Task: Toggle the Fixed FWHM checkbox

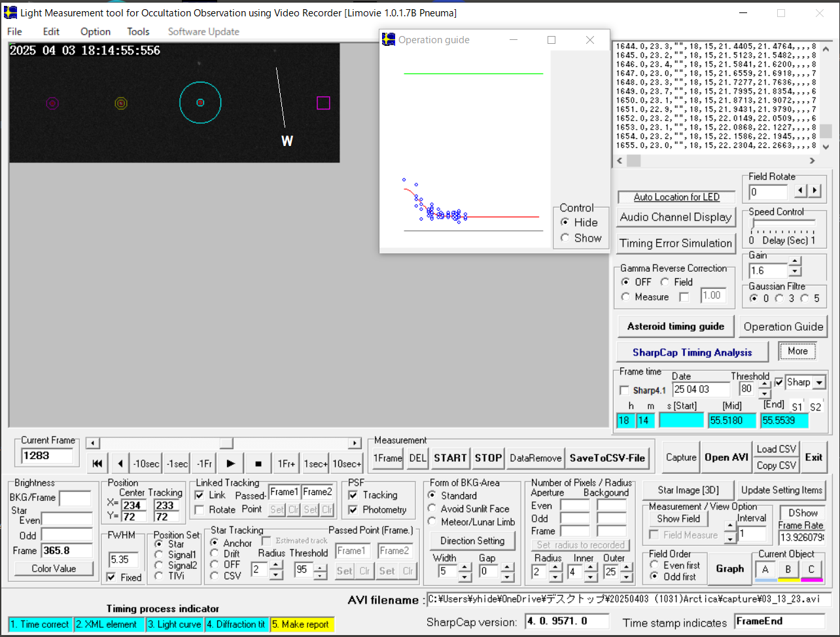Action: coord(111,577)
